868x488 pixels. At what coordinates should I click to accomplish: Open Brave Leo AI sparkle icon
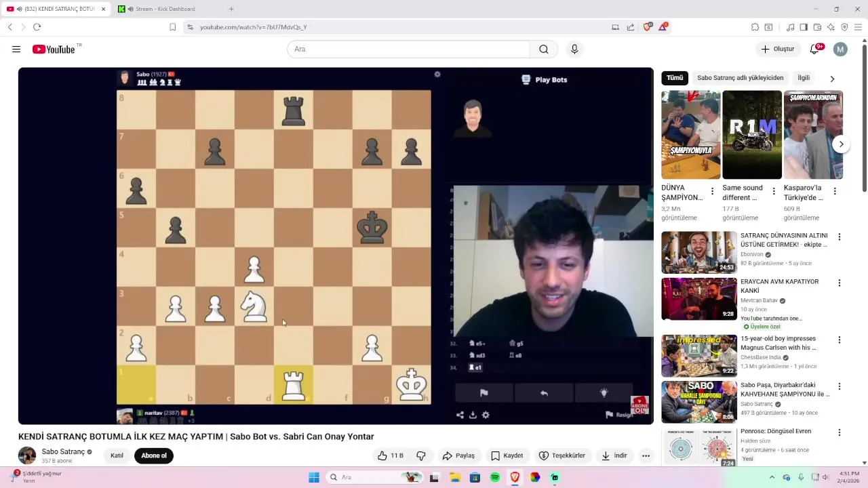click(831, 27)
